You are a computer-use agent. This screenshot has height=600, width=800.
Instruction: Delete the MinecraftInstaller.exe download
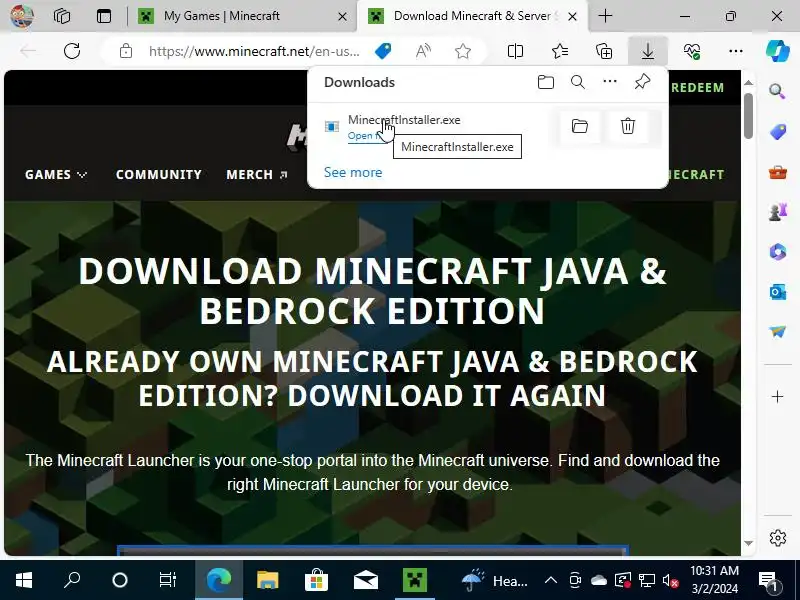point(628,126)
